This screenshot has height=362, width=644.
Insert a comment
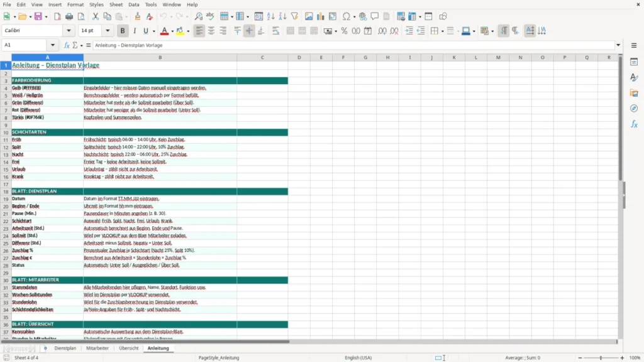375,16
